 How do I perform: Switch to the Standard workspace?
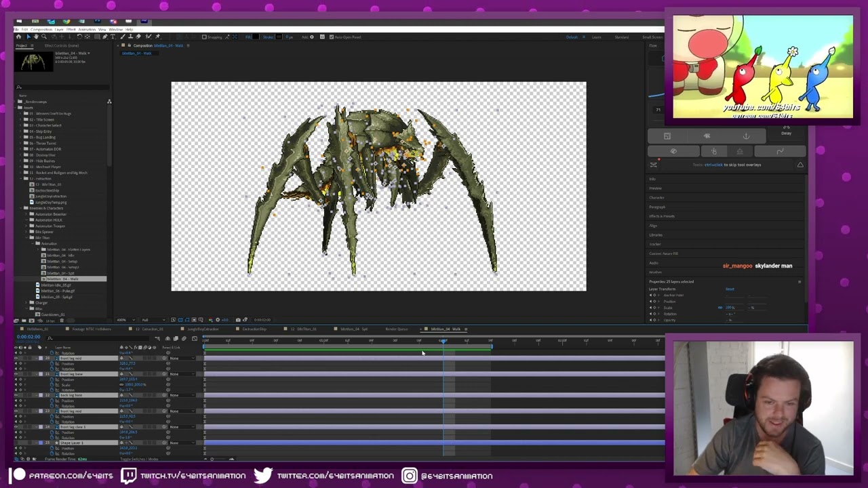(622, 37)
